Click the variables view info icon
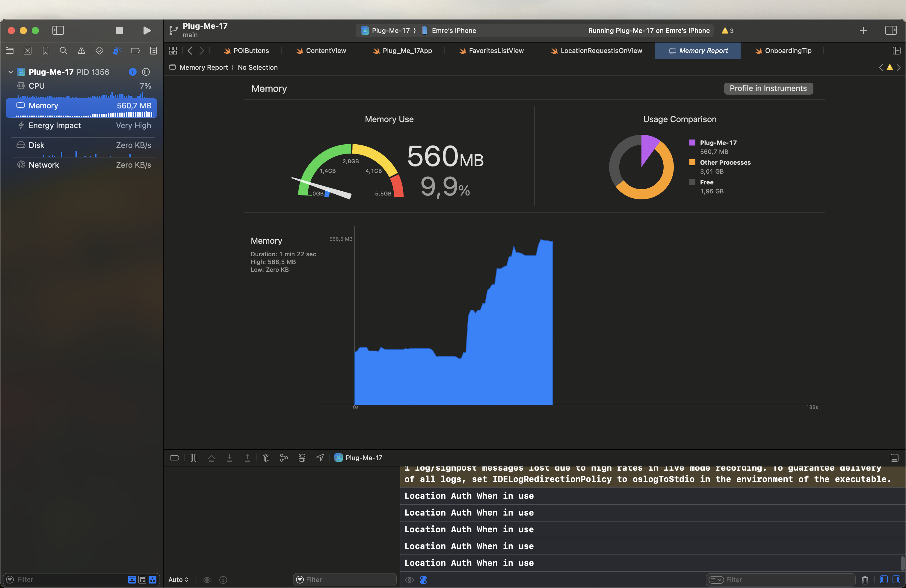The image size is (906, 588). pos(223,579)
